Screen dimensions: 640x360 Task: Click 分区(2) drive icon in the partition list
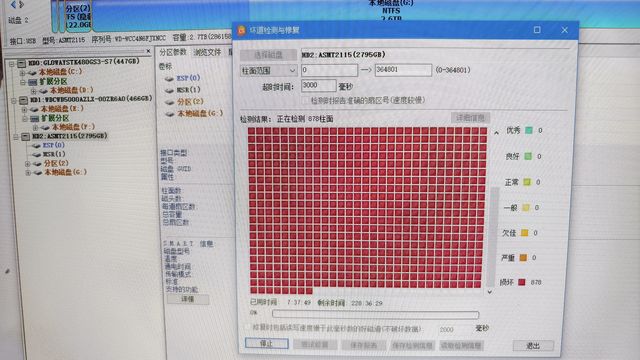[170, 102]
